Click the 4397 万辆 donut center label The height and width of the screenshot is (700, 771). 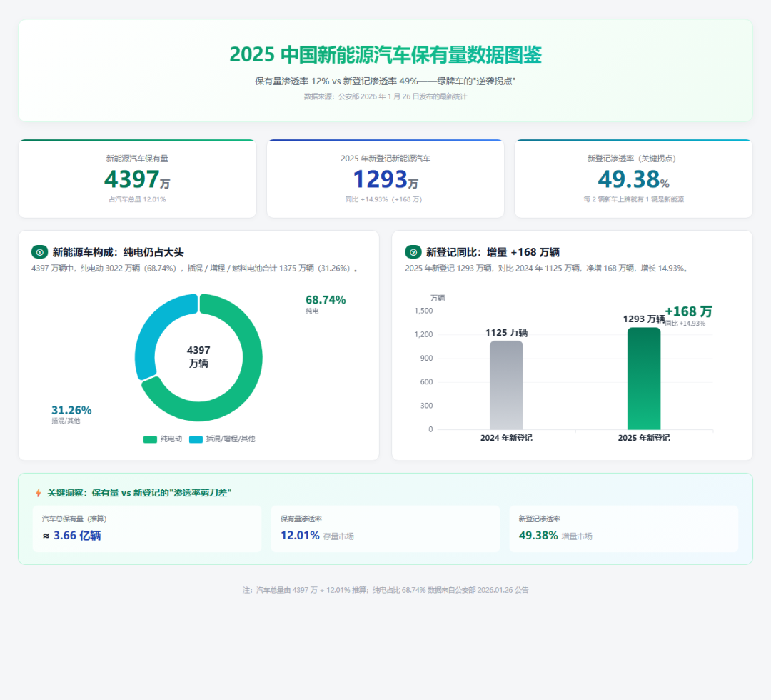click(x=198, y=356)
